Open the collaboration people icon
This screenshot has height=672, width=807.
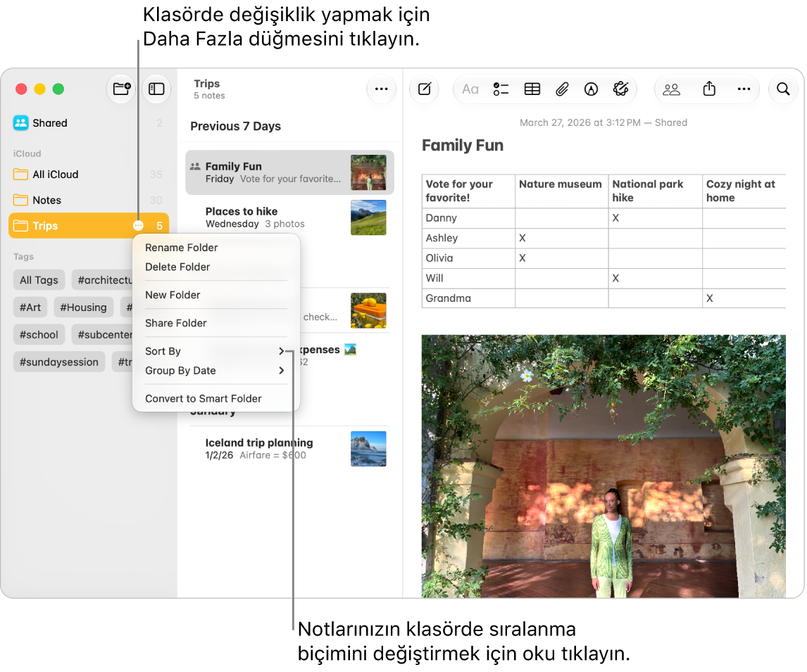[671, 89]
